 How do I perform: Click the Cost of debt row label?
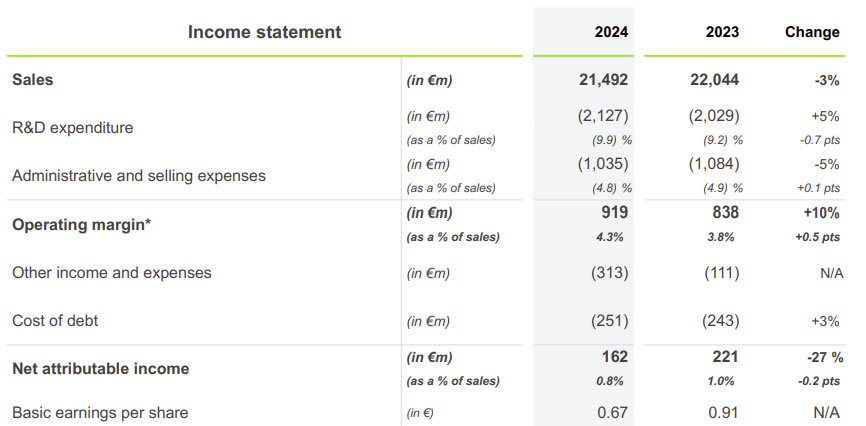[55, 320]
